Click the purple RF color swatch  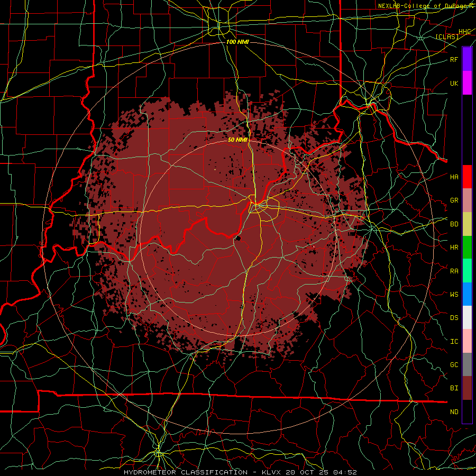(467, 59)
